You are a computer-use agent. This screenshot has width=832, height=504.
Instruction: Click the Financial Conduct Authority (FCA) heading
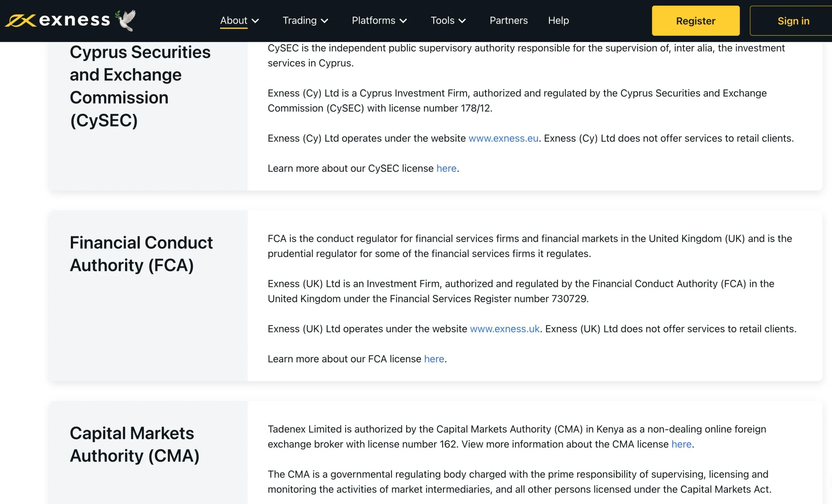click(x=141, y=254)
